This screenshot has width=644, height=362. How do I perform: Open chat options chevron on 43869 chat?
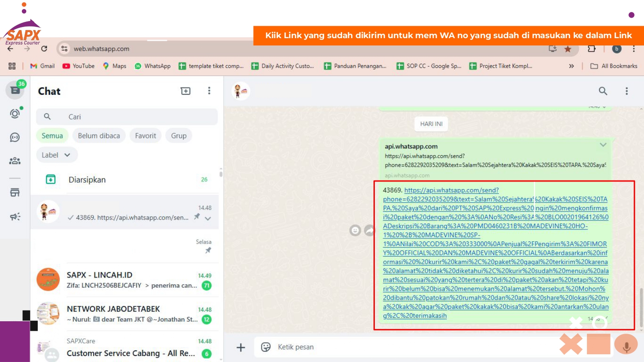tap(208, 218)
